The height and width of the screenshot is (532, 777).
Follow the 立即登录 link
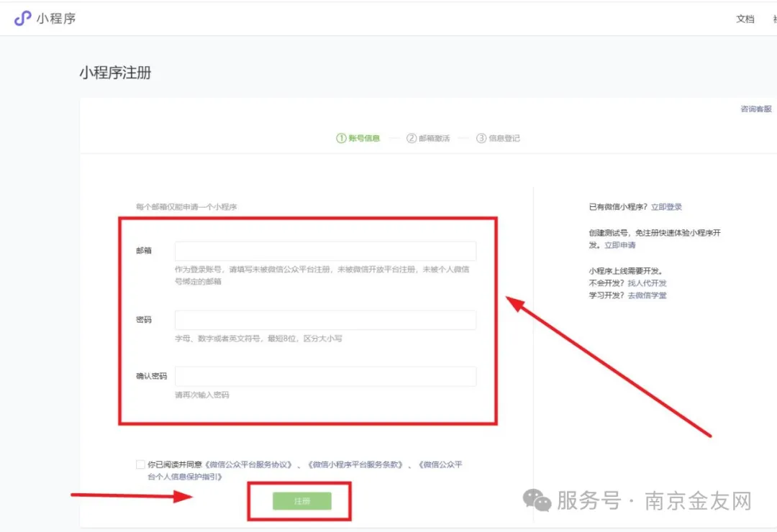pyautogui.click(x=666, y=207)
